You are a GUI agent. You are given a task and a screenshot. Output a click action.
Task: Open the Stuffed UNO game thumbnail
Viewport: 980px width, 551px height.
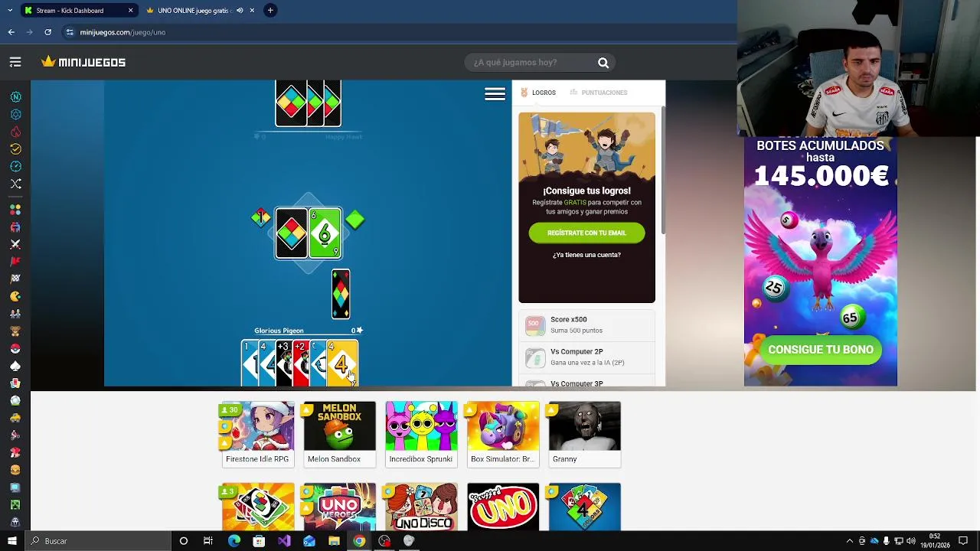click(503, 507)
